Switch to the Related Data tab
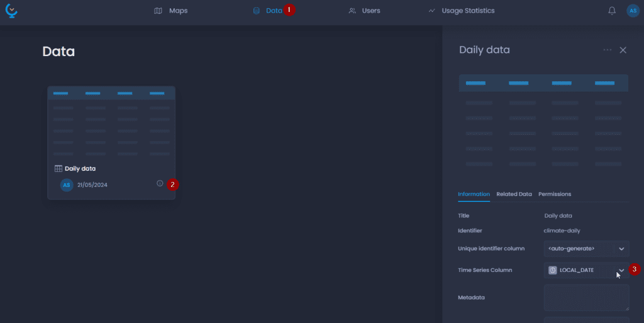 pos(514,194)
